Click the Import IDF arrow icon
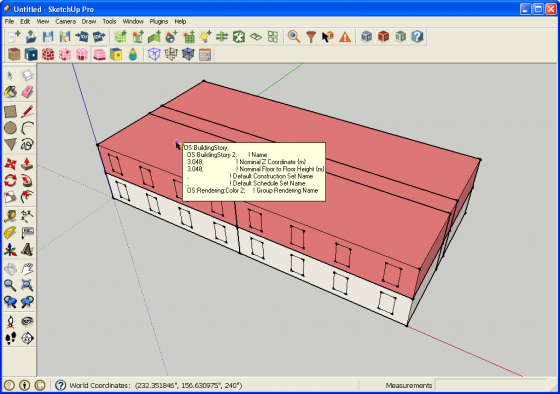 click(82, 37)
